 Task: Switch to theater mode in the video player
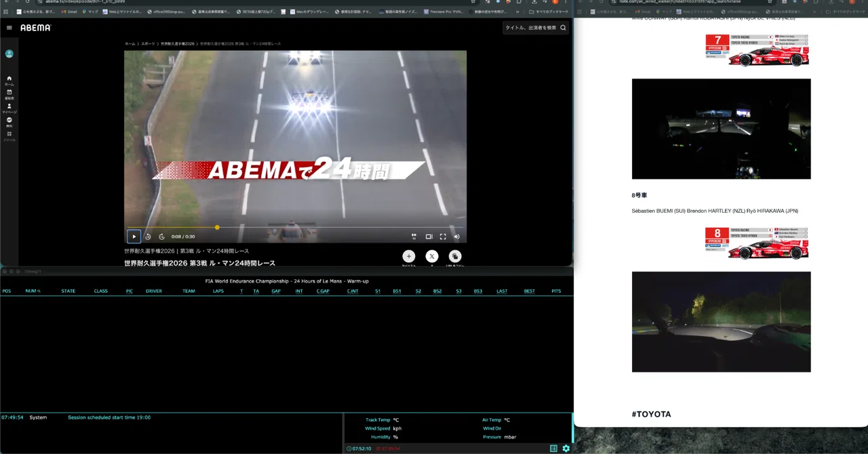click(429, 236)
